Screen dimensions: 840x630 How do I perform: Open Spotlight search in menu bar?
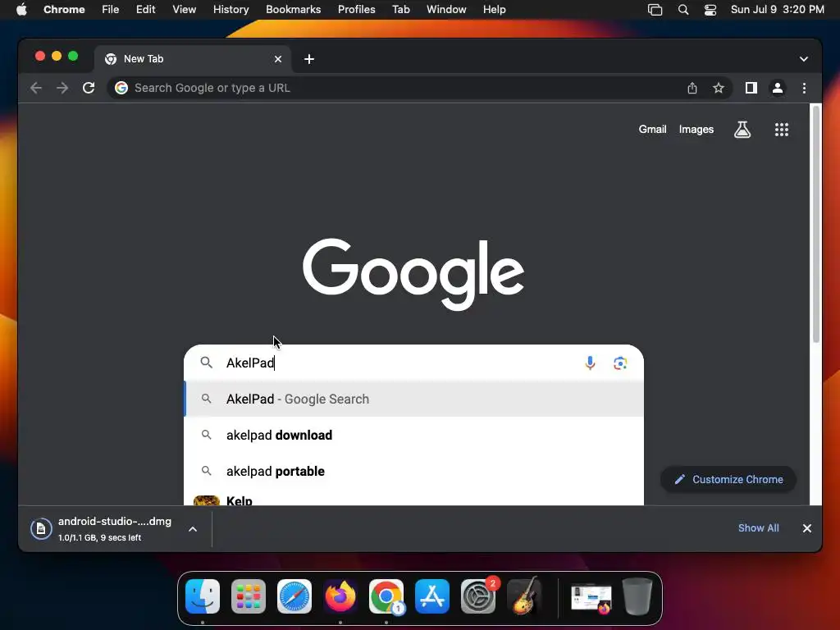pyautogui.click(x=683, y=10)
